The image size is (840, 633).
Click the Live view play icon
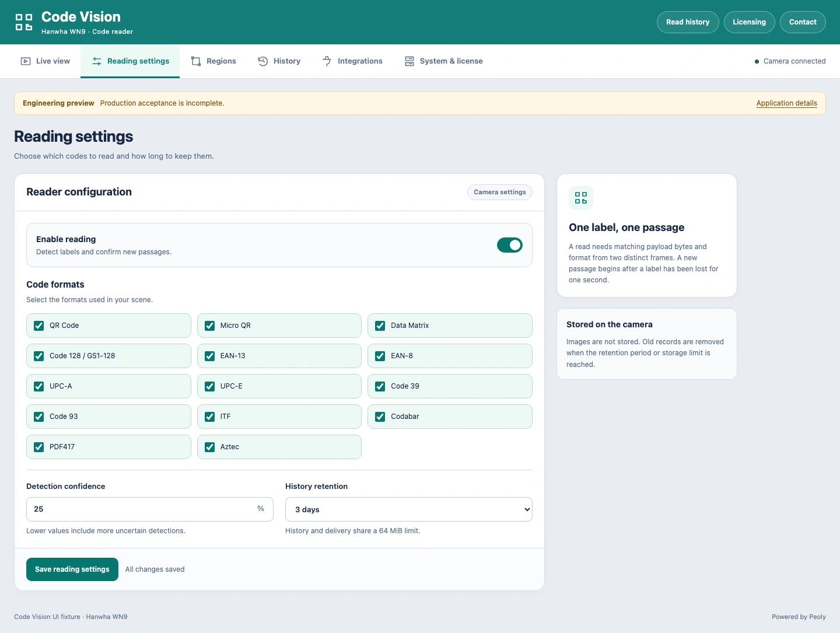[26, 61]
